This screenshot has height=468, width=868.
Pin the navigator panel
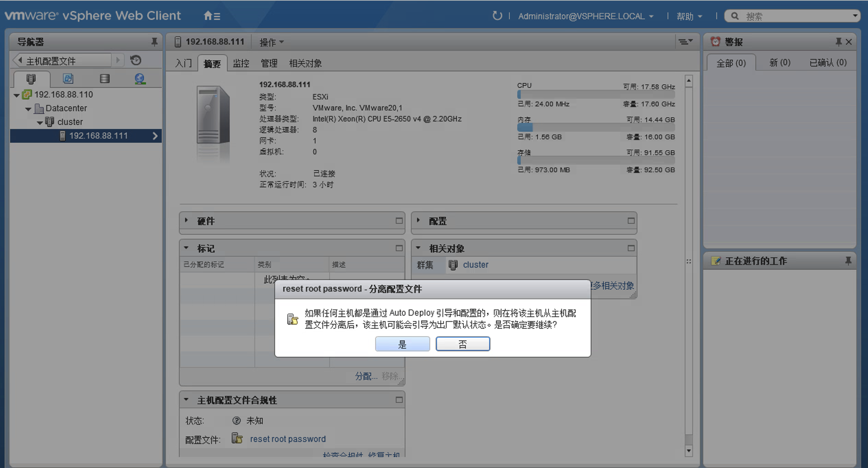[x=154, y=42]
